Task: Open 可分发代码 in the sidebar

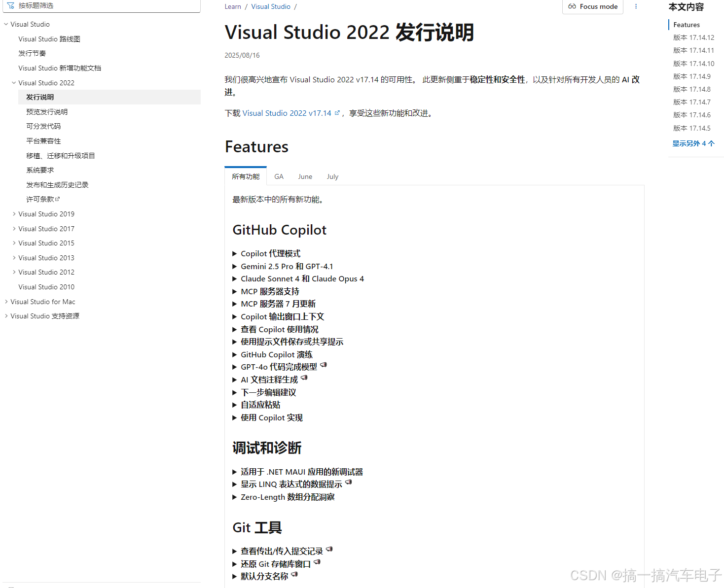Action: point(43,126)
